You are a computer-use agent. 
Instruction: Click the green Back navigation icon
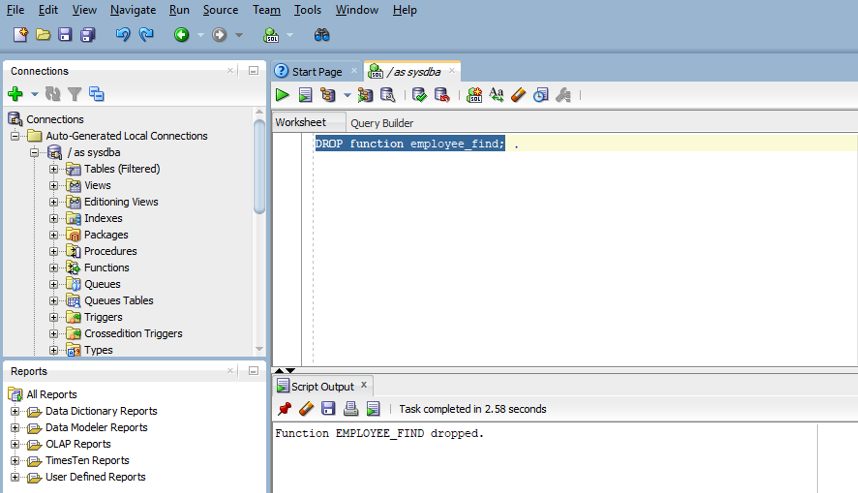click(x=181, y=35)
